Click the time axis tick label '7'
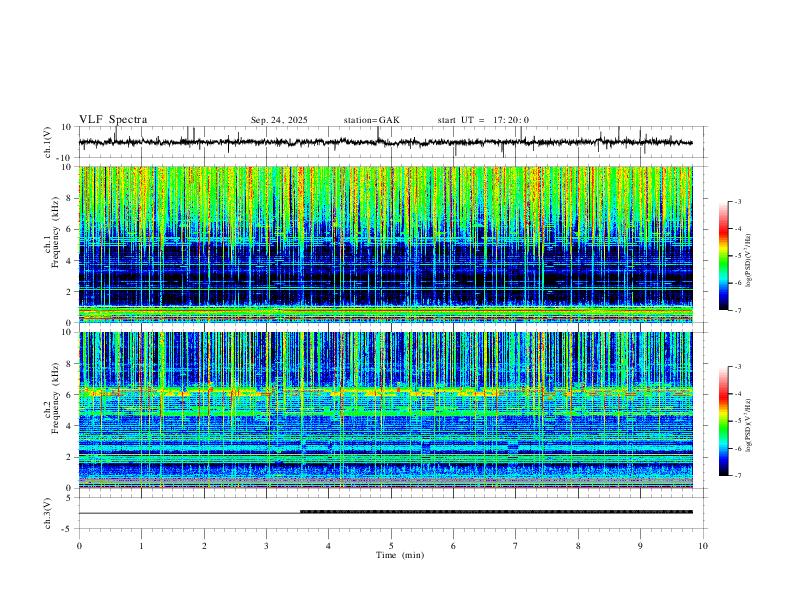Image resolution: width=792 pixels, height=612 pixels. 516,546
